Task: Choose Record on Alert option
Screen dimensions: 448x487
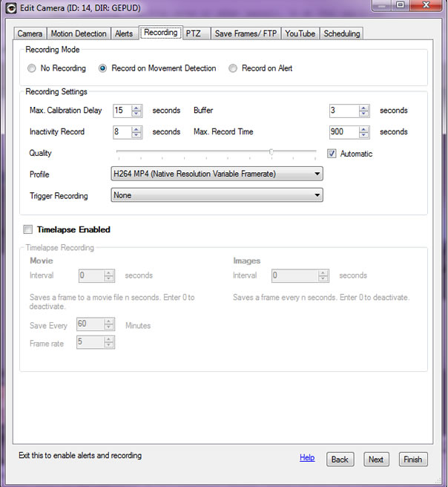Action: click(x=233, y=68)
